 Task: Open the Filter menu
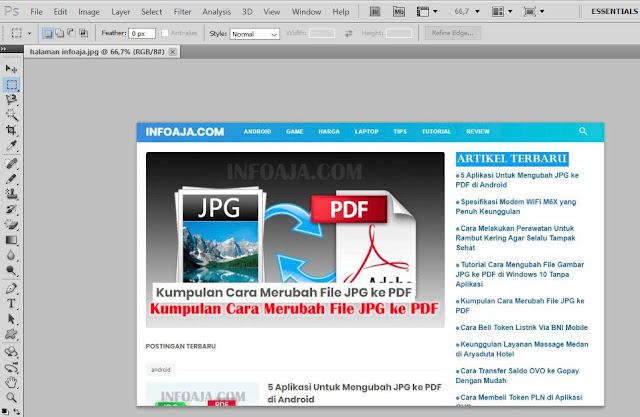point(182,12)
